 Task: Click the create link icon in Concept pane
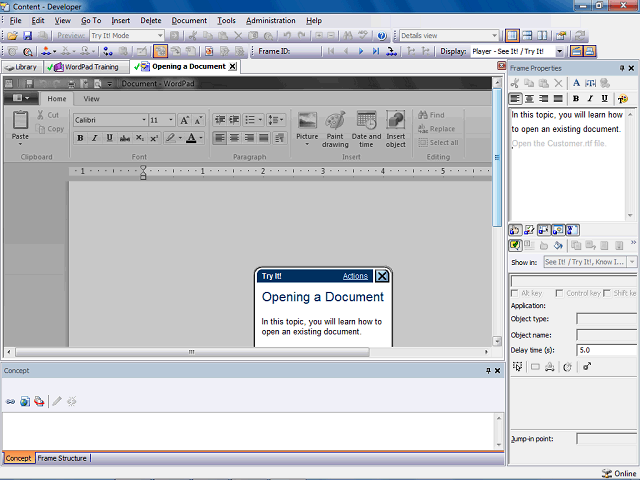click(10, 401)
